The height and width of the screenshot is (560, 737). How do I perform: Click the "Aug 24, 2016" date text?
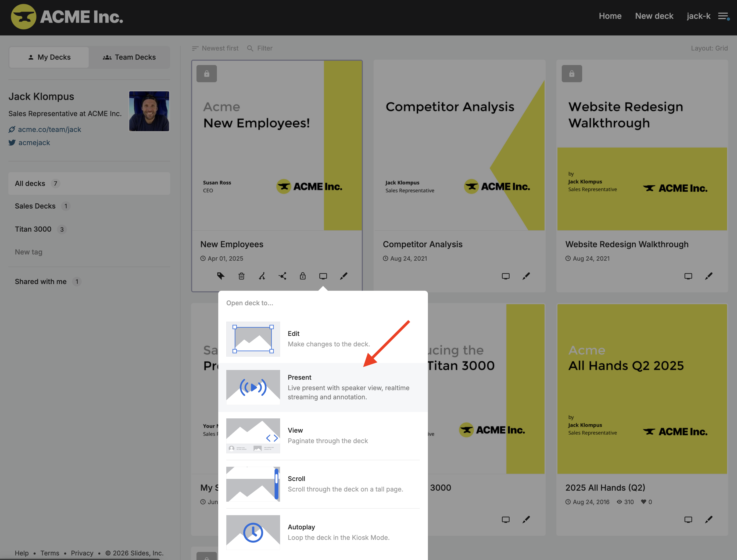(x=591, y=502)
